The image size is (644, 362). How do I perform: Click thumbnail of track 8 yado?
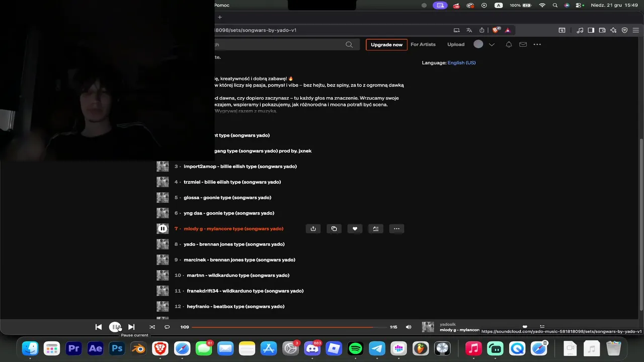(x=163, y=244)
